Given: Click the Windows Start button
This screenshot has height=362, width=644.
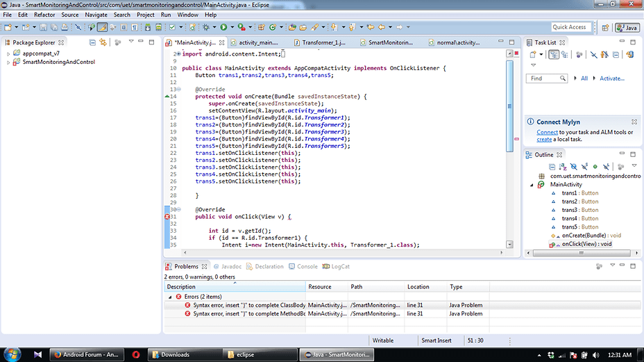Looking at the screenshot, I should [x=12, y=354].
